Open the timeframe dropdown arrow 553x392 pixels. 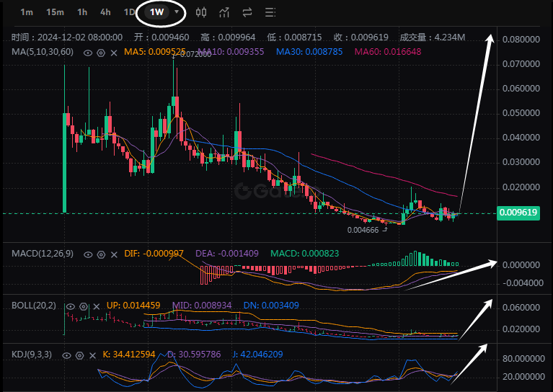coord(177,12)
